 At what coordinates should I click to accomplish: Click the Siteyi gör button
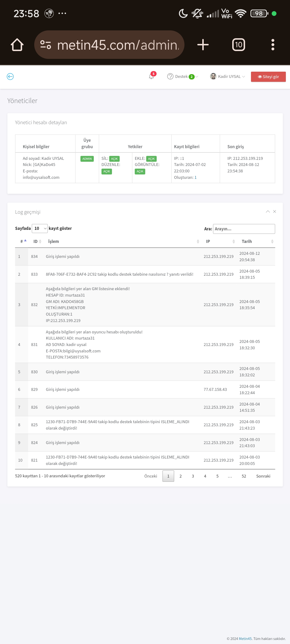tap(268, 77)
